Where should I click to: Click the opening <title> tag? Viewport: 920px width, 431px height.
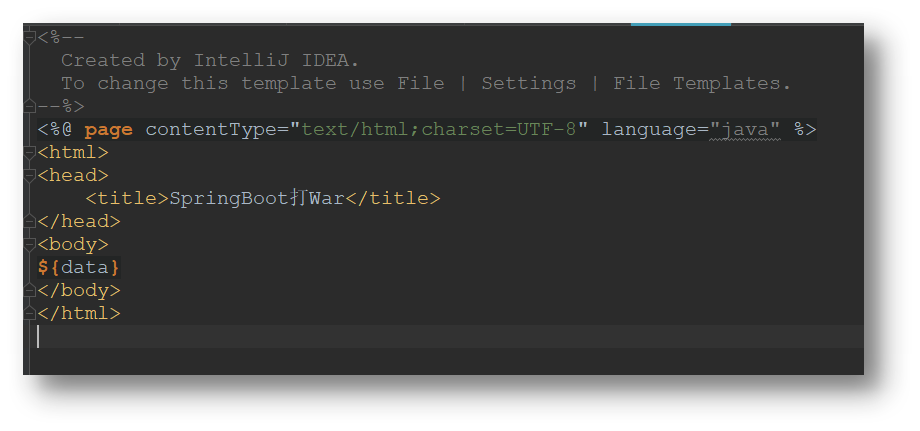click(127, 198)
